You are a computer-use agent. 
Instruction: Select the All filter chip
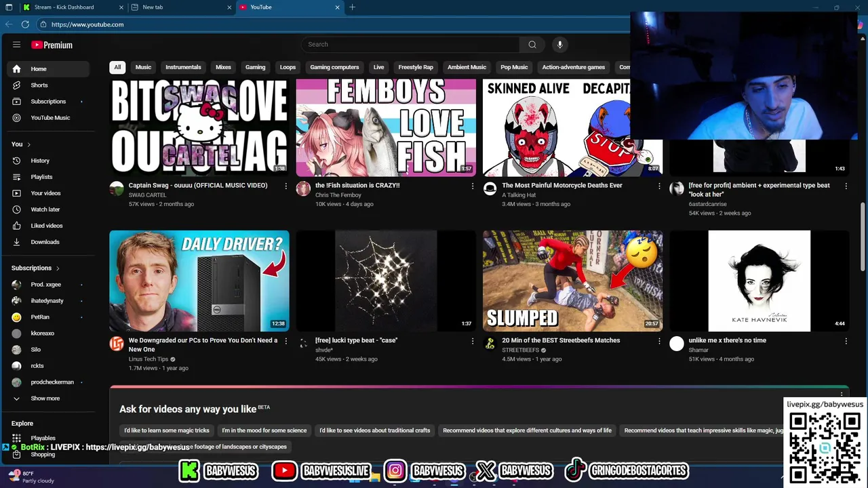pyautogui.click(x=117, y=67)
